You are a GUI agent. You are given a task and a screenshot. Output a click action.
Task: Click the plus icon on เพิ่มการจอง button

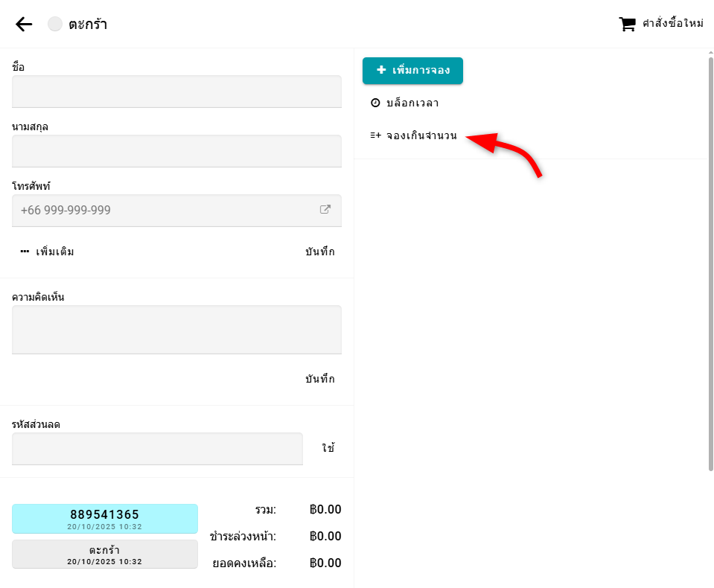click(x=381, y=70)
